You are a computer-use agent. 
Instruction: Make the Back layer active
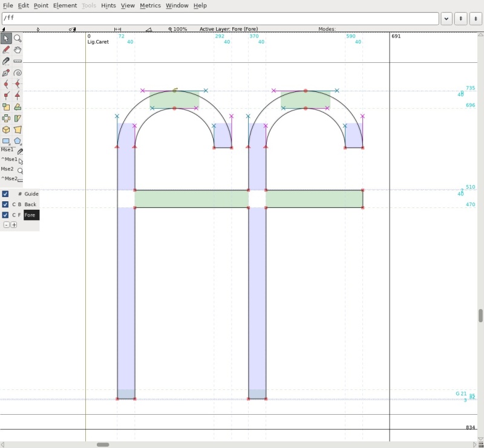point(30,204)
